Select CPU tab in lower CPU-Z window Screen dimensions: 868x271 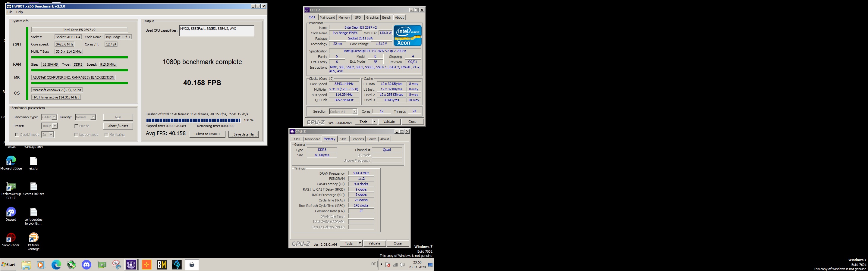tap(297, 139)
